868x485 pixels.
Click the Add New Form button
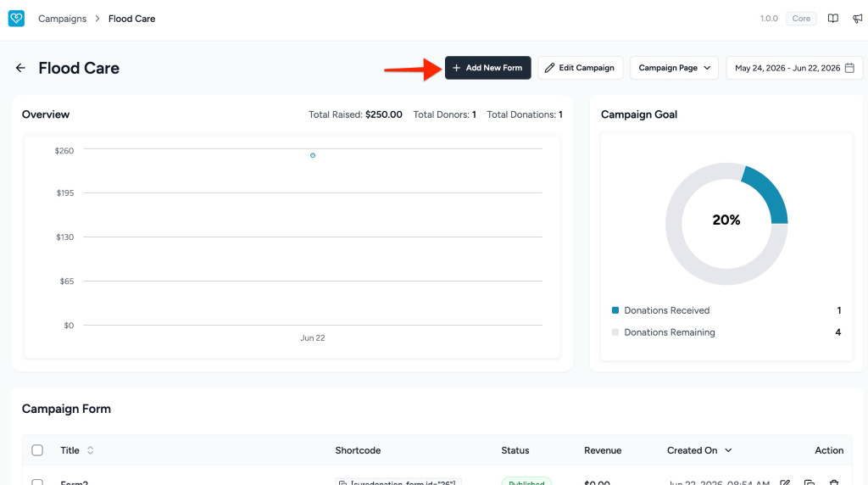487,68
